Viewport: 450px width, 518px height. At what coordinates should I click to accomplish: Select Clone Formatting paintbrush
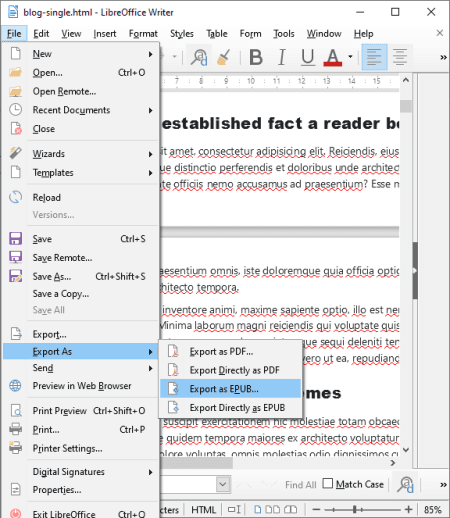point(224,57)
